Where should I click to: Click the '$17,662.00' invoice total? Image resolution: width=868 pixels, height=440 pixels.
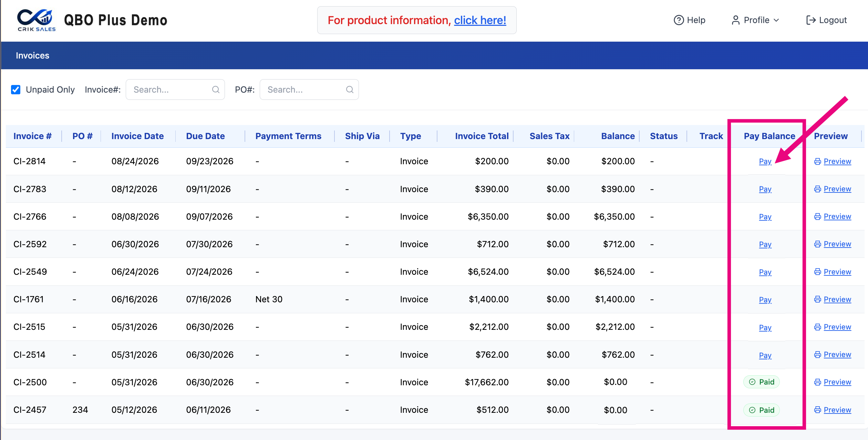pos(487,382)
